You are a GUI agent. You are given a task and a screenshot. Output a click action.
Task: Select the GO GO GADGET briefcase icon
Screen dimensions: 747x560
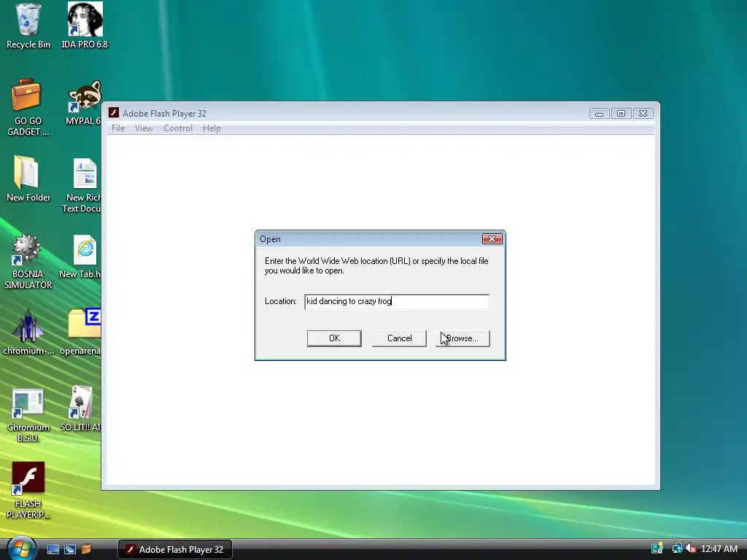coord(27,95)
